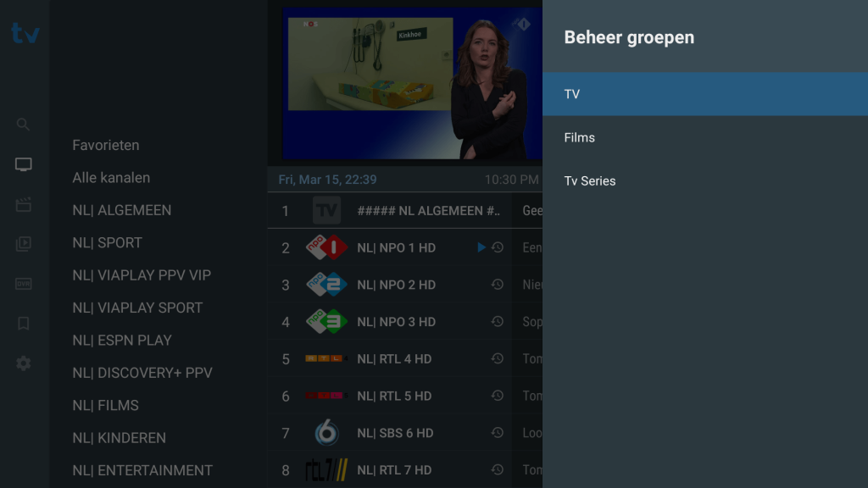
Task: Select the live TV monitor icon
Action: [23, 164]
